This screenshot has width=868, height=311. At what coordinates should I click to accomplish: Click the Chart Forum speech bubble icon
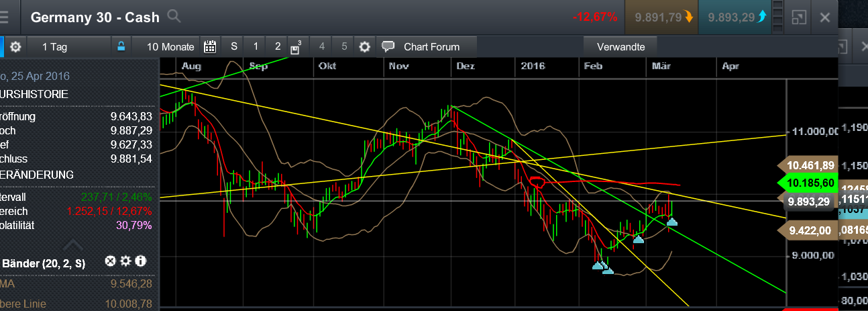pyautogui.click(x=388, y=46)
